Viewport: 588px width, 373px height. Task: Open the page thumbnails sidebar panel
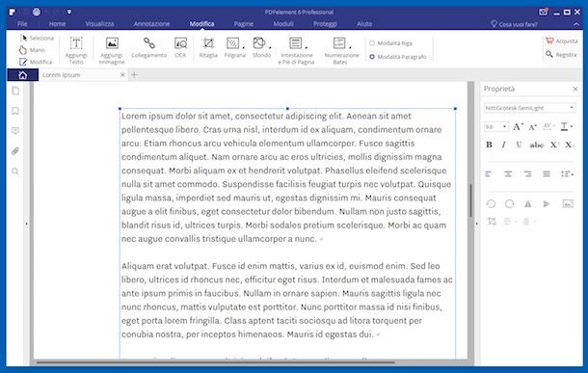tap(15, 91)
